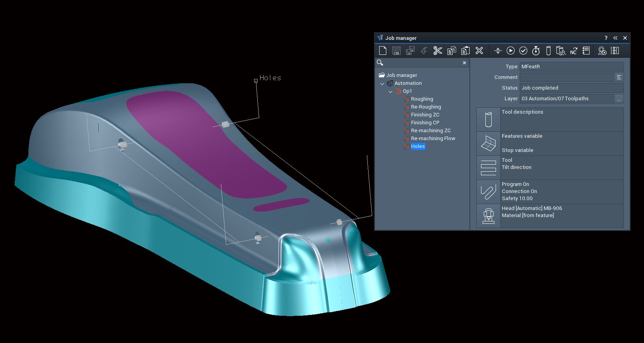Open the Tool descriptions section button

pos(488,120)
